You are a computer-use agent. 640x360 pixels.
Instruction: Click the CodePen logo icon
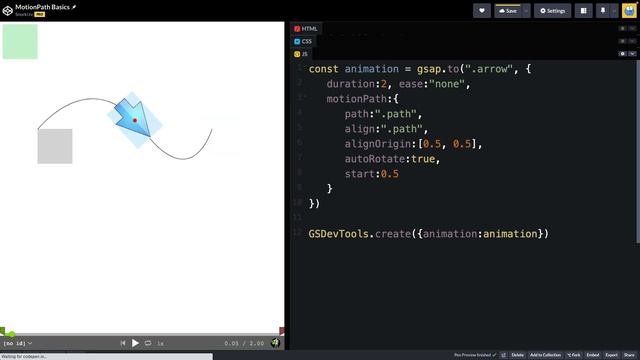(8, 10)
